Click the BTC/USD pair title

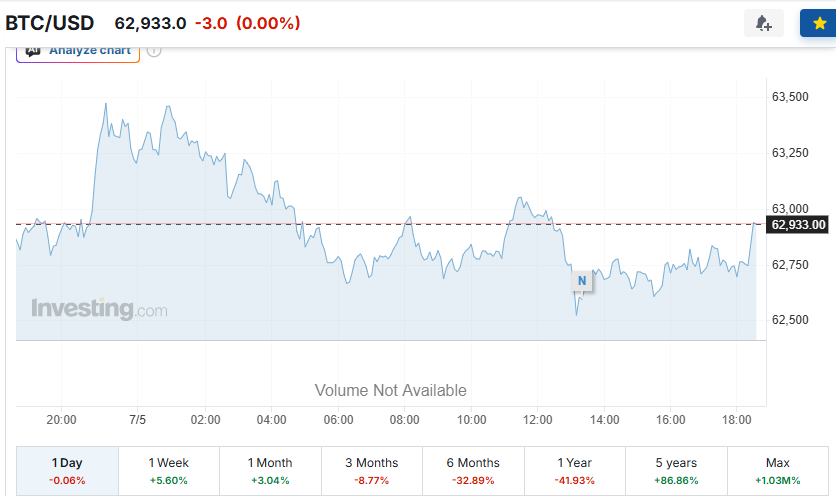pyautogui.click(x=50, y=23)
